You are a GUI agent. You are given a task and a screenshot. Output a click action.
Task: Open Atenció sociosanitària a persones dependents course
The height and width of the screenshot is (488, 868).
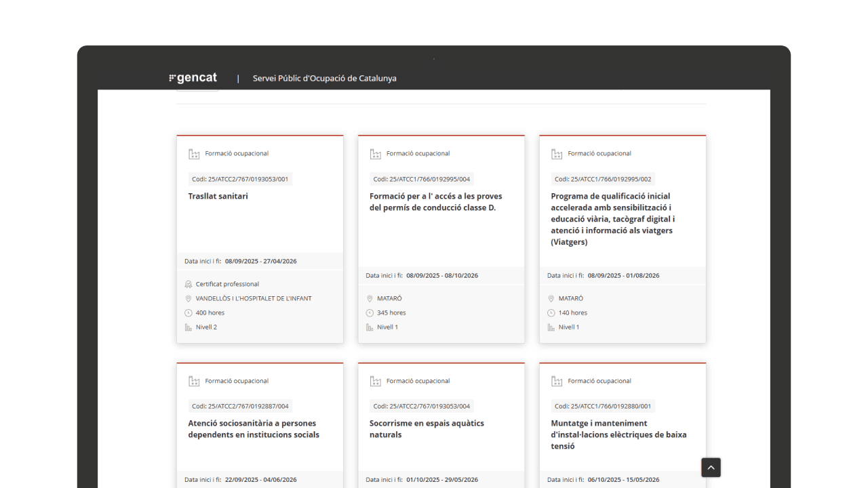(x=253, y=429)
